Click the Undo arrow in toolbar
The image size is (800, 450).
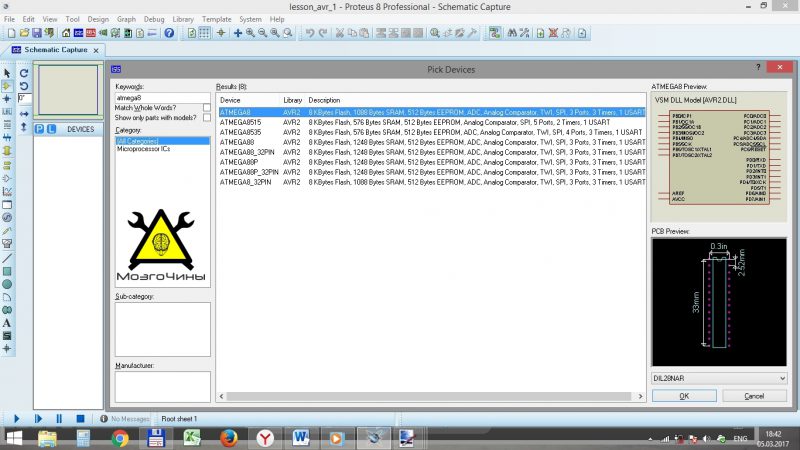tap(310, 33)
